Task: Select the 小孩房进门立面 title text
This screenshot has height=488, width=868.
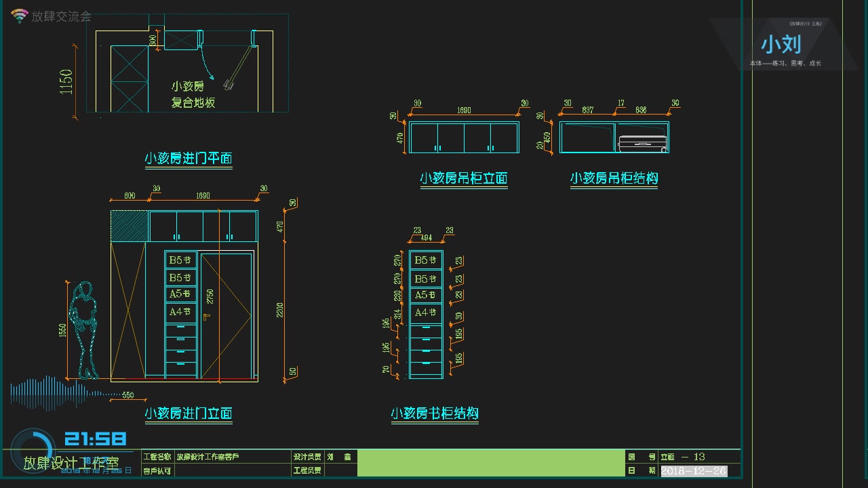Action: 189,413
